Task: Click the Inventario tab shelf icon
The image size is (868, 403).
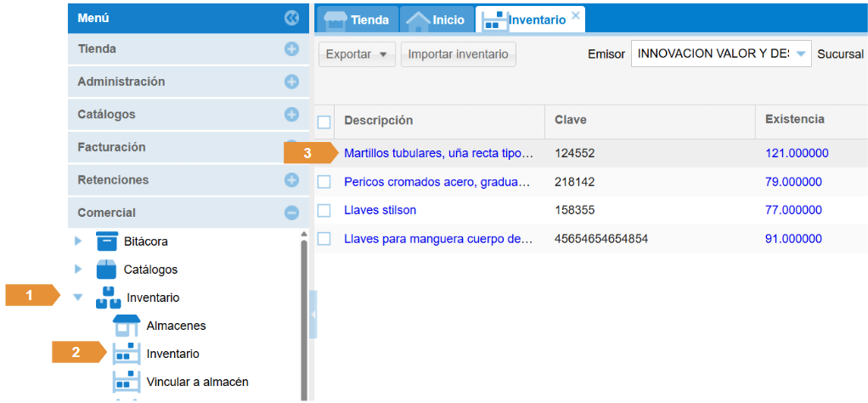Action: click(x=493, y=20)
